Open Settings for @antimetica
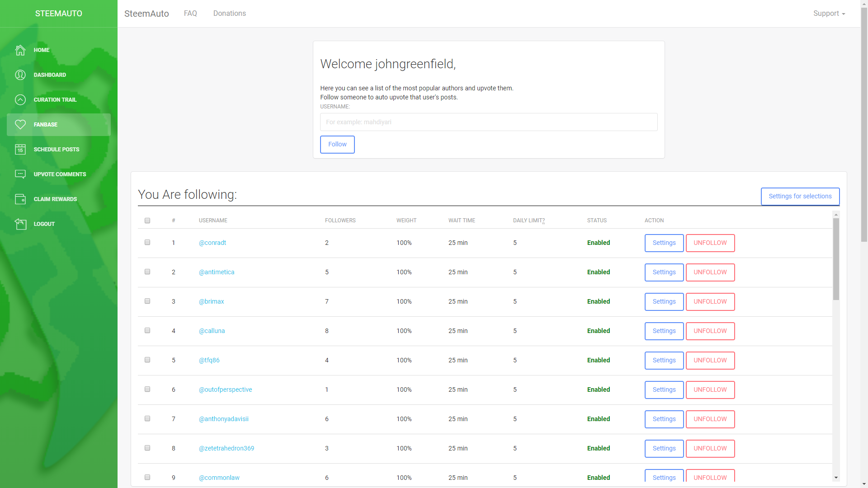Image resolution: width=868 pixels, height=488 pixels. (664, 272)
